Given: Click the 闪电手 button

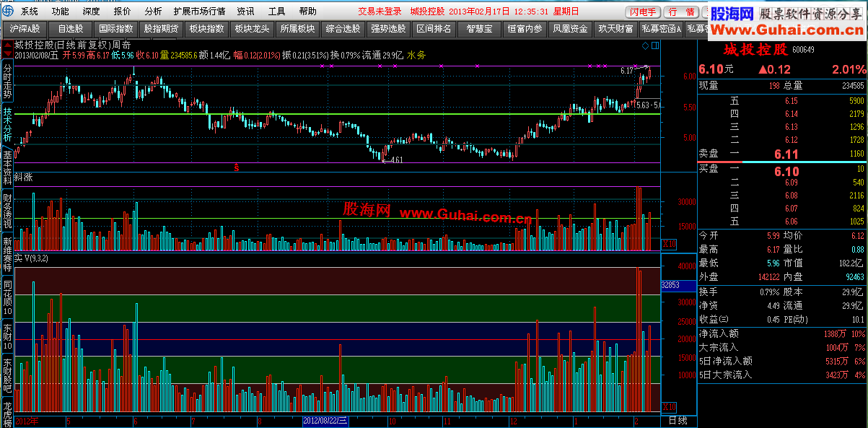Looking at the screenshot, I should (643, 12).
